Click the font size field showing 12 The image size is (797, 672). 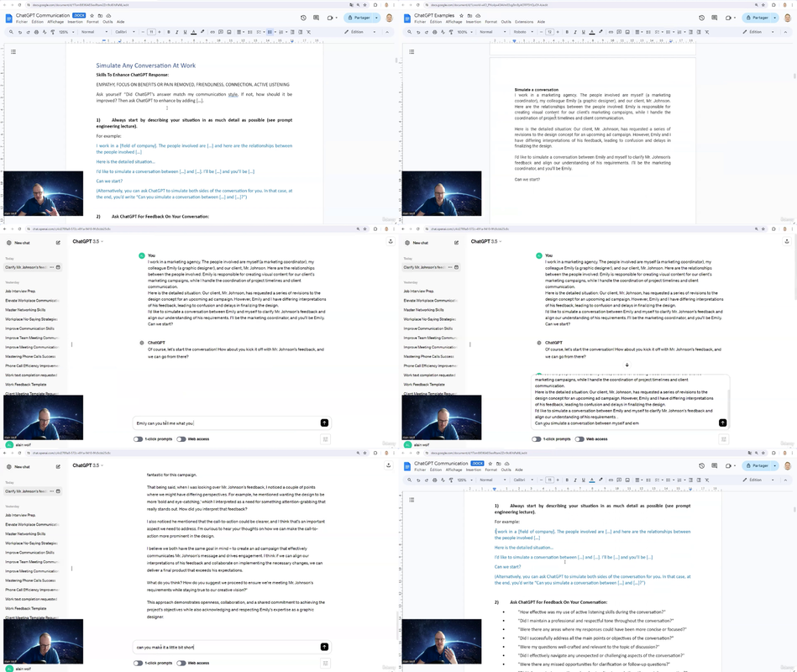(x=549, y=32)
